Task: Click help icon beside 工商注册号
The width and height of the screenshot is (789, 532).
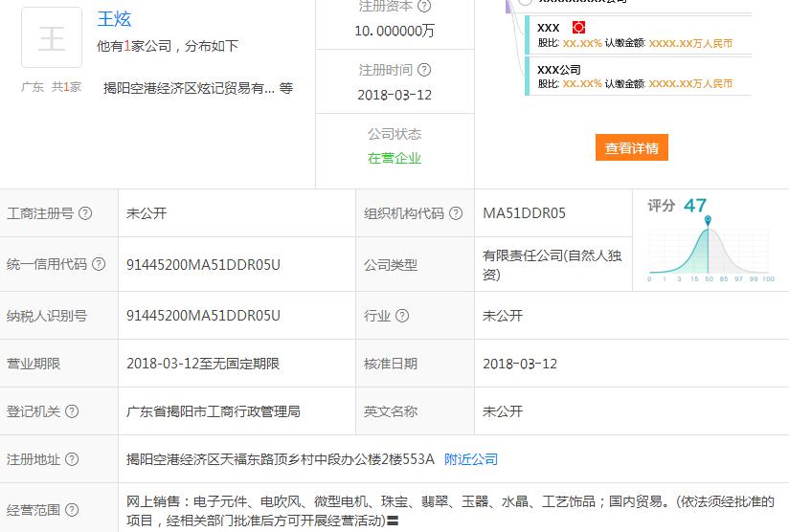Action: [85, 213]
